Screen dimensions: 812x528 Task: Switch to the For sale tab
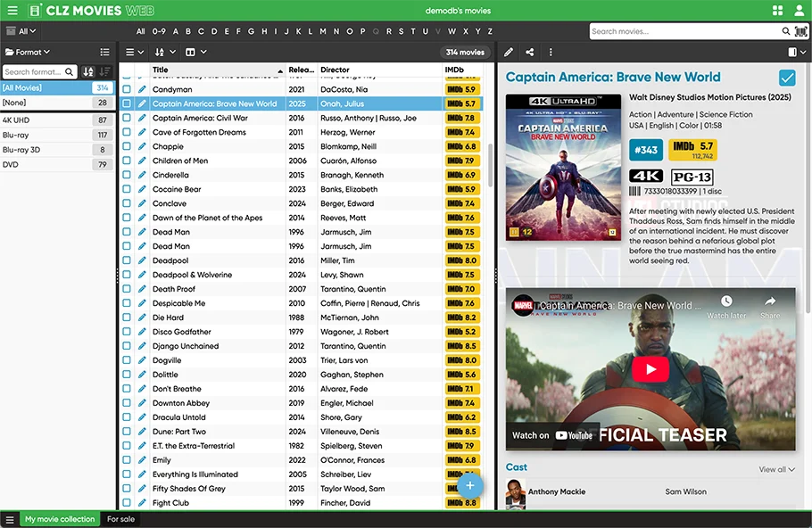(120, 519)
